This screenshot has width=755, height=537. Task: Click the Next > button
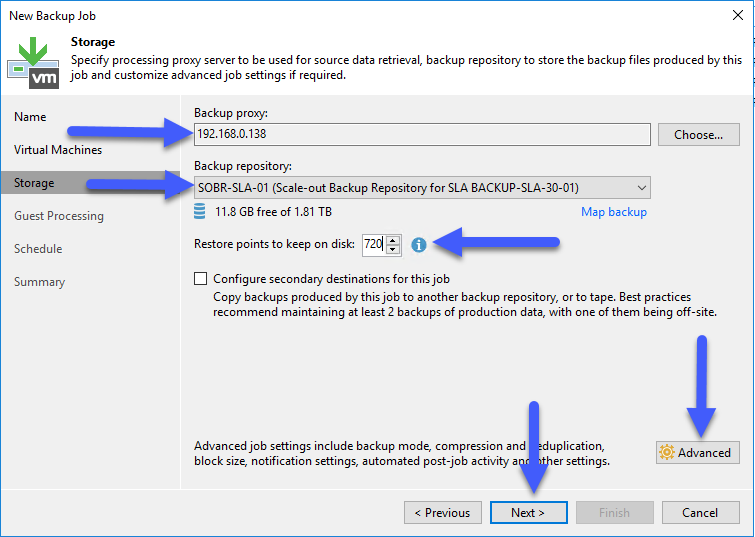click(528, 512)
